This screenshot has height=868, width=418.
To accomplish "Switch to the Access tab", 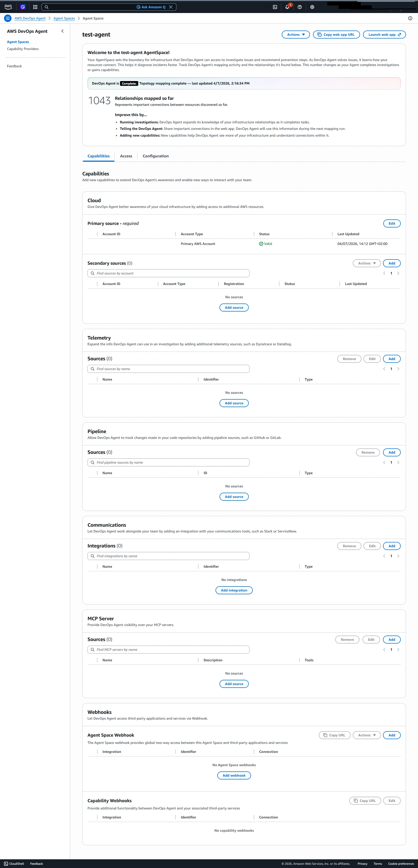I will [126, 156].
